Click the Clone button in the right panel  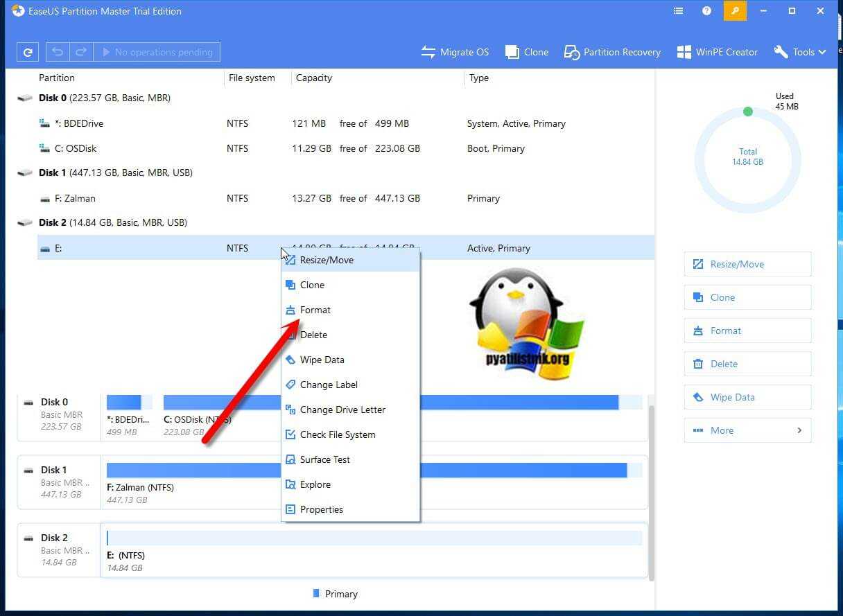[747, 297]
